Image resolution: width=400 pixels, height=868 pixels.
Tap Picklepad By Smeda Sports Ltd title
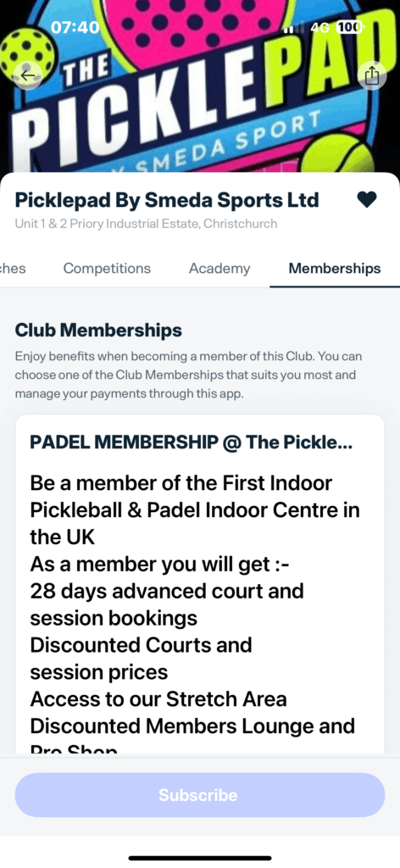click(x=167, y=200)
